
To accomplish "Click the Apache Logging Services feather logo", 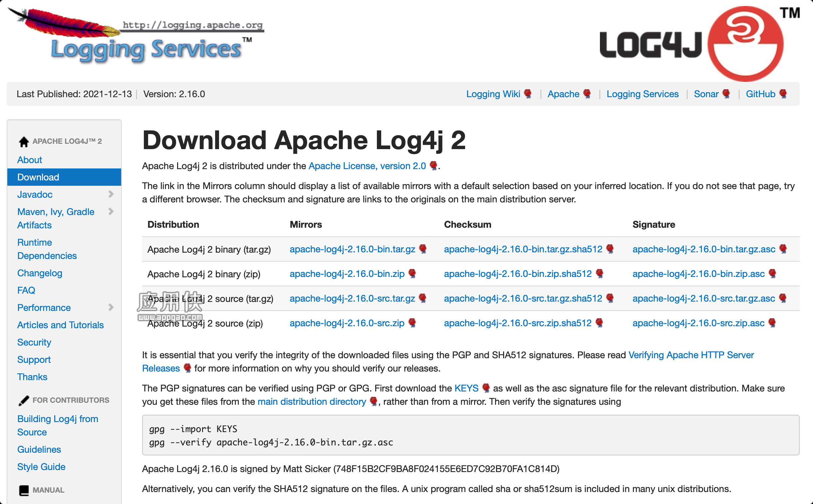I will [136, 35].
